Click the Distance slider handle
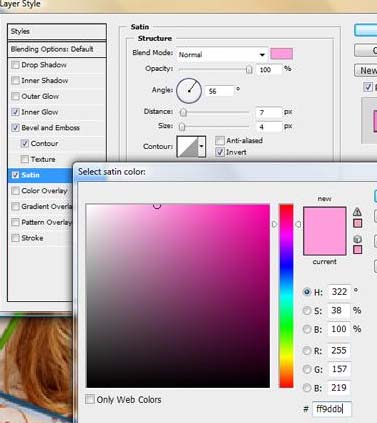Image resolution: width=377 pixels, height=423 pixels. pos(183,113)
